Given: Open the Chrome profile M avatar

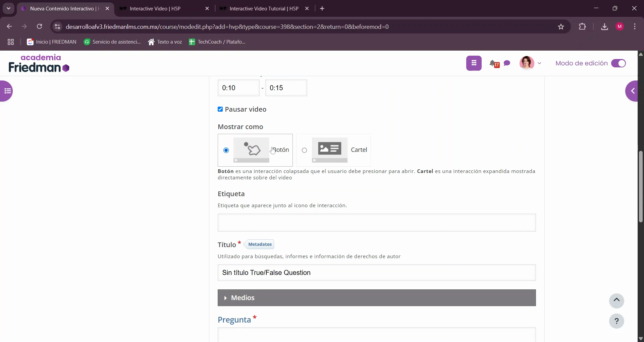Looking at the screenshot, I should [620, 26].
